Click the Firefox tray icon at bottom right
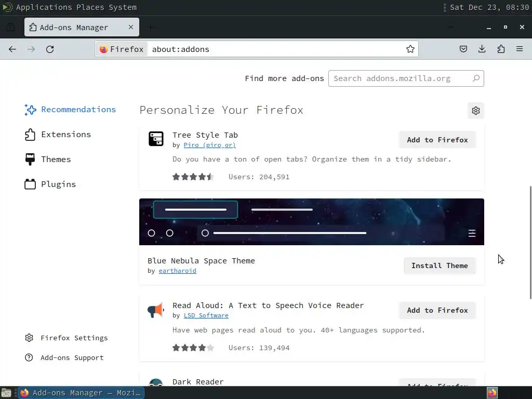 pos(493,393)
